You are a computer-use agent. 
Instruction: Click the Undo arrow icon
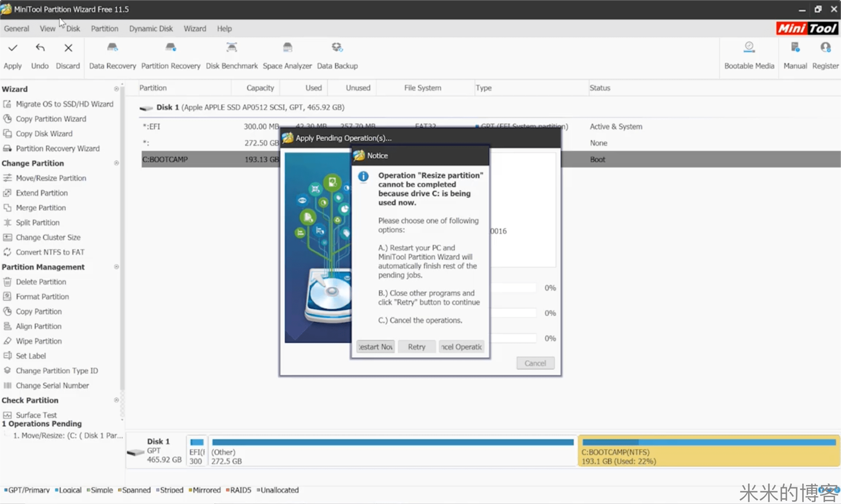click(x=40, y=48)
